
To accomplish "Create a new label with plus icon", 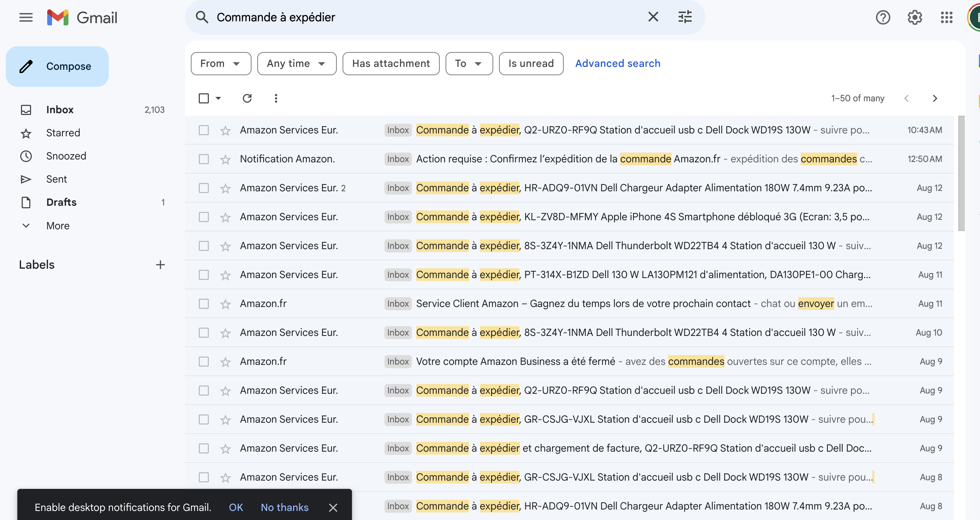I will [x=160, y=265].
